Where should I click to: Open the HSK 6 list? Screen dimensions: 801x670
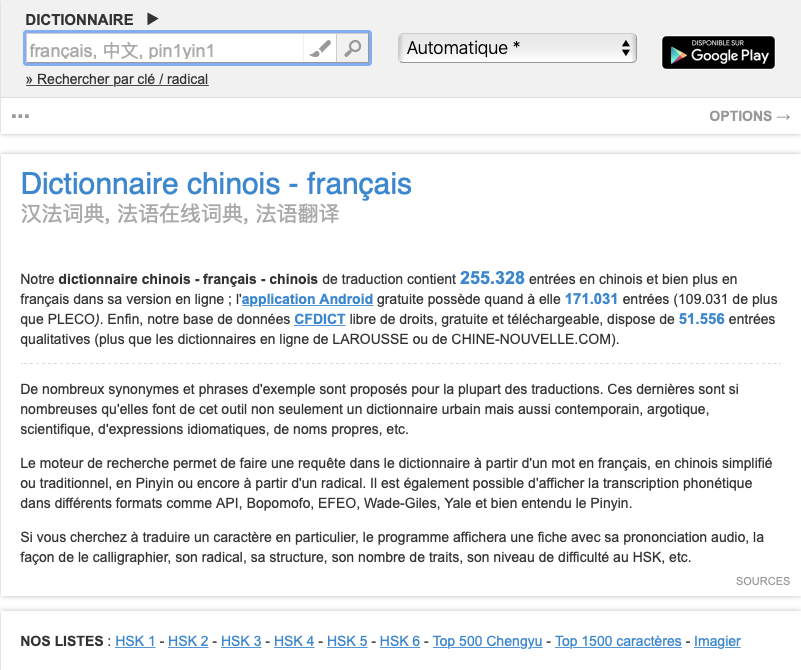pyautogui.click(x=400, y=641)
